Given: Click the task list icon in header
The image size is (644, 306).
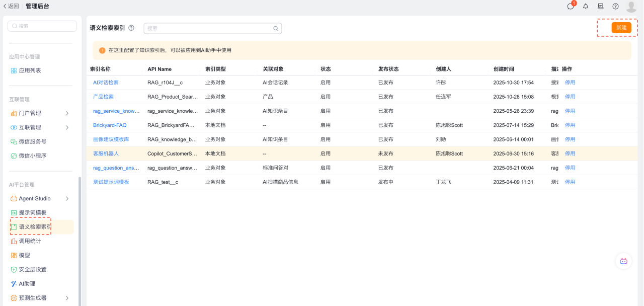Looking at the screenshot, I should [600, 7].
